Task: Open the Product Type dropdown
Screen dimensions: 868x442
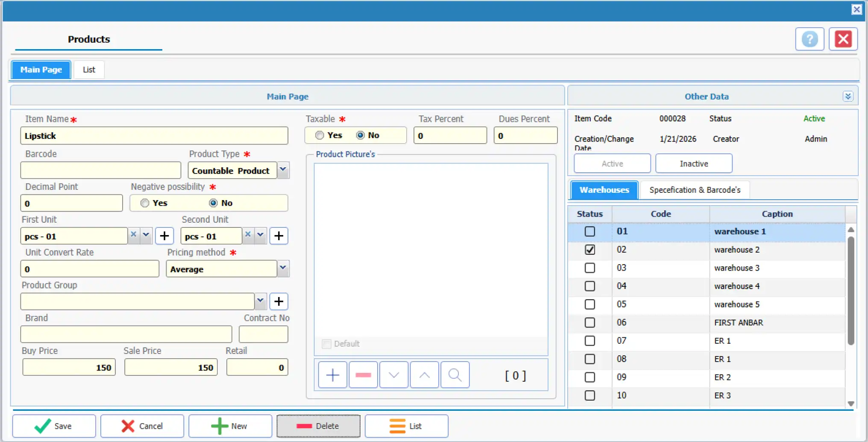Action: [x=283, y=170]
